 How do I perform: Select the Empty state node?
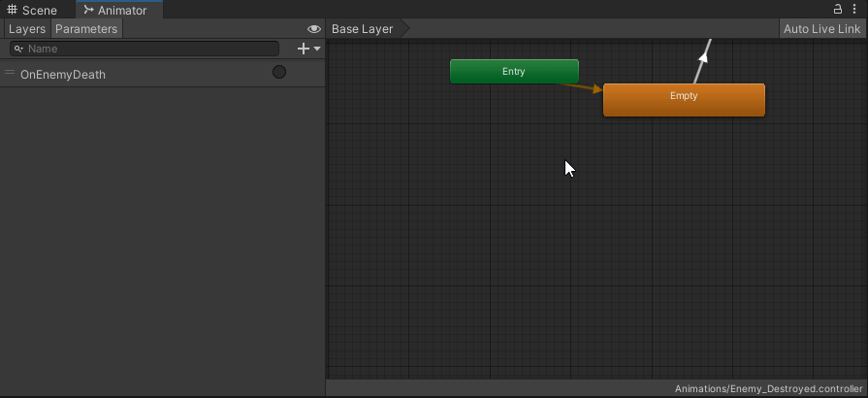684,100
